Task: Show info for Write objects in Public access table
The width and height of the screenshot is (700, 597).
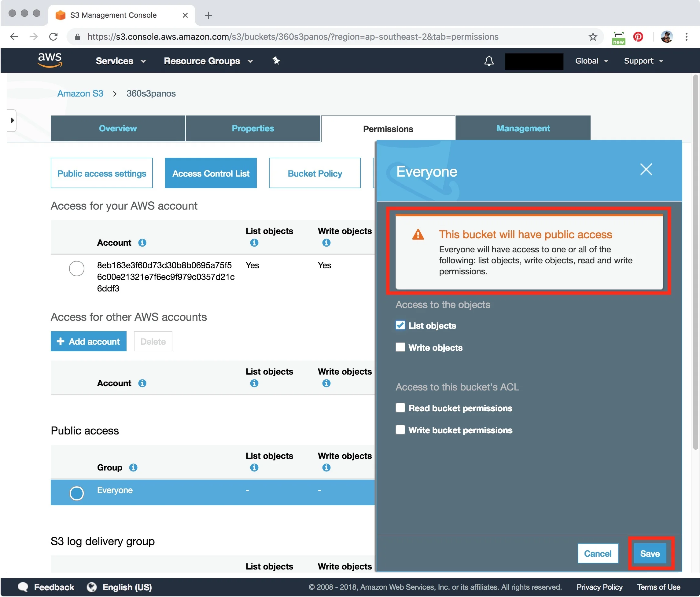Action: [x=326, y=467]
